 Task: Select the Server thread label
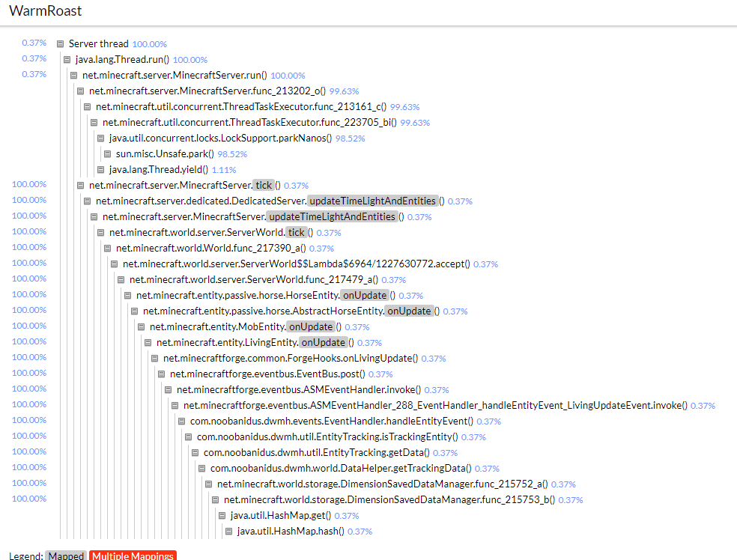click(99, 43)
